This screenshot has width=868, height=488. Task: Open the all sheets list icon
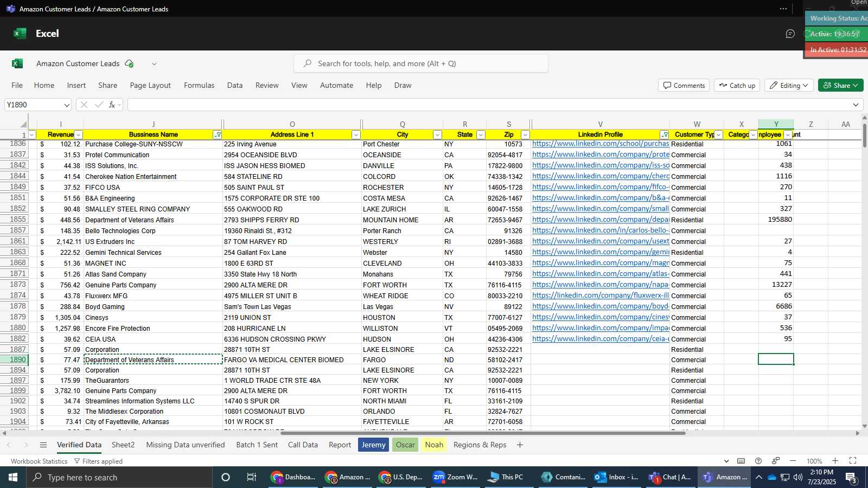(43, 445)
